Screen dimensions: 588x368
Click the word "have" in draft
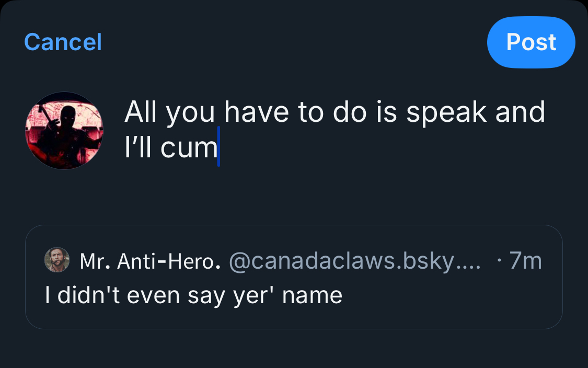pyautogui.click(x=257, y=111)
